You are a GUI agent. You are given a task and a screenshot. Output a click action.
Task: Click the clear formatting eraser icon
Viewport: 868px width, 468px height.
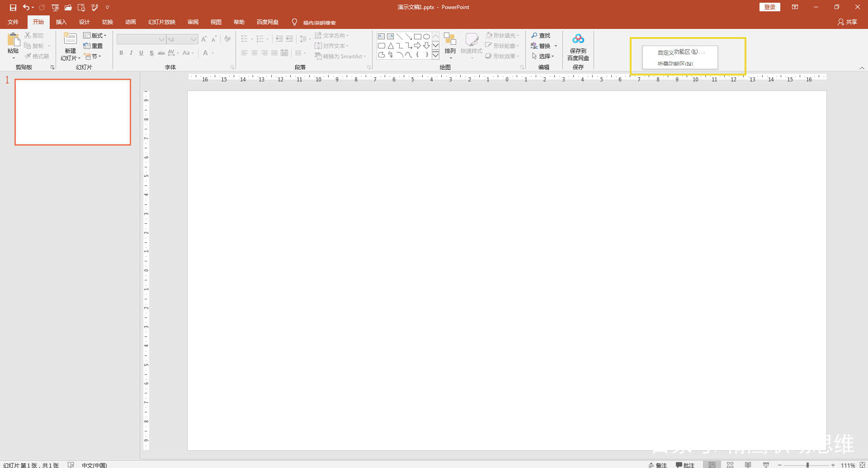point(227,39)
